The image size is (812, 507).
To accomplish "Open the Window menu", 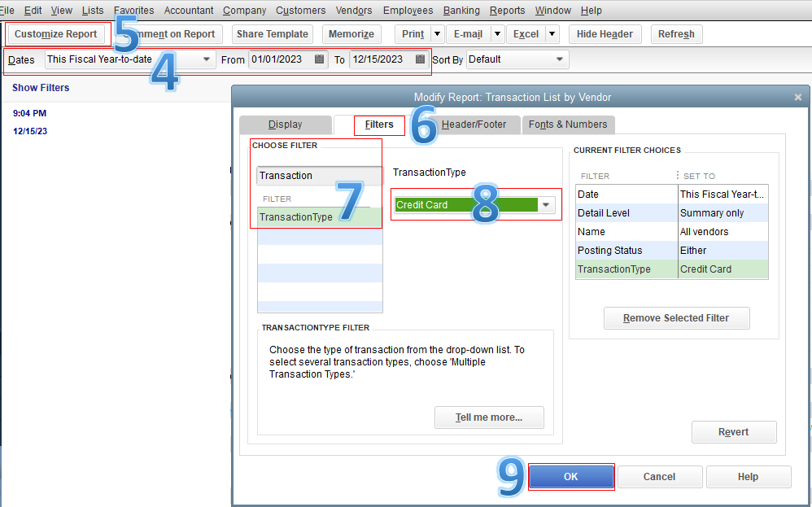I will click(552, 11).
